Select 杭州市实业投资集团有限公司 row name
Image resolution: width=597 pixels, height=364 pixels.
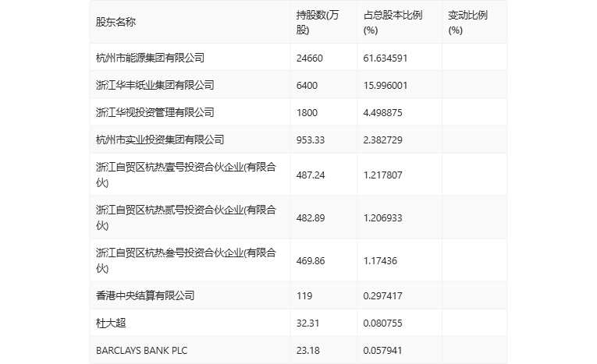(160, 140)
